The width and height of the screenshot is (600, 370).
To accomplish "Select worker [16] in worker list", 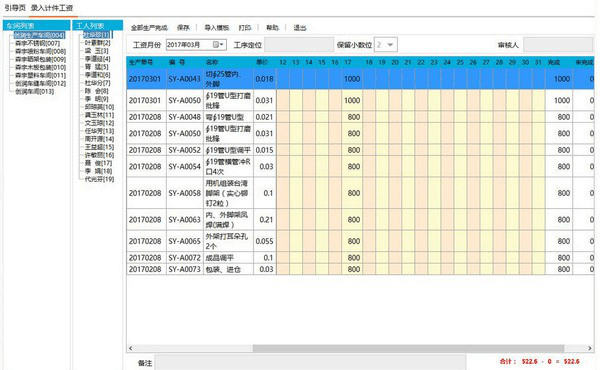I will [99, 155].
